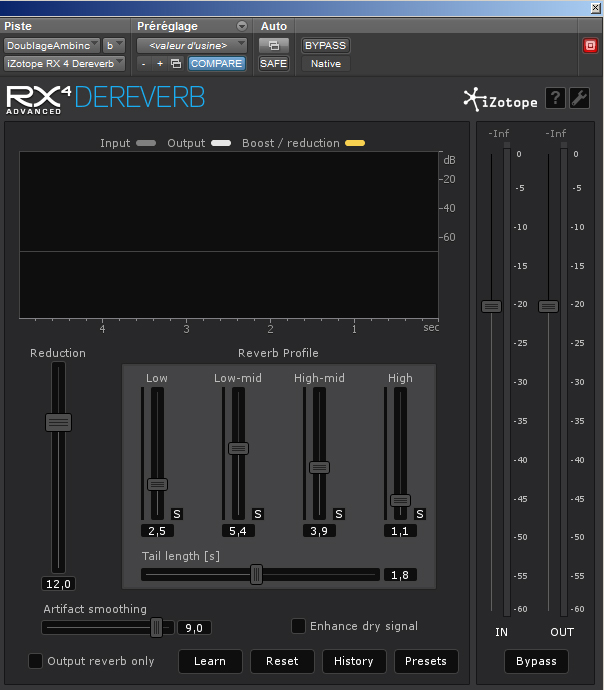Toggle the host BYPASS button
Screen dimensions: 604x690
click(x=326, y=45)
